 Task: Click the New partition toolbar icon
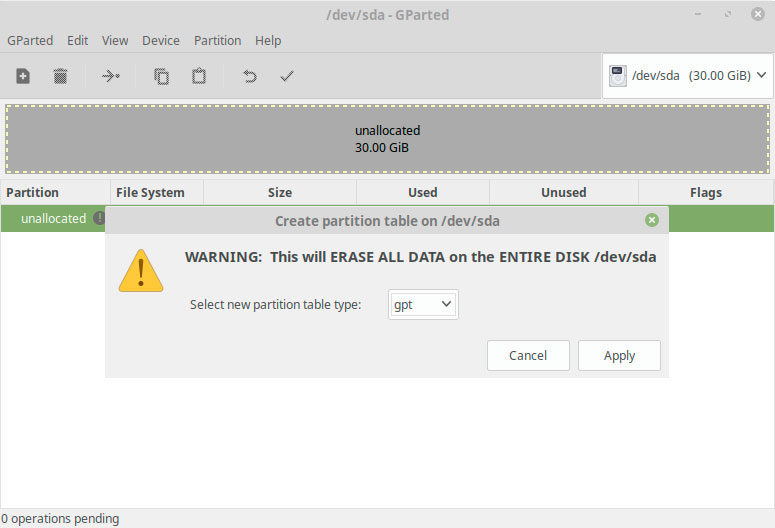tap(23, 76)
